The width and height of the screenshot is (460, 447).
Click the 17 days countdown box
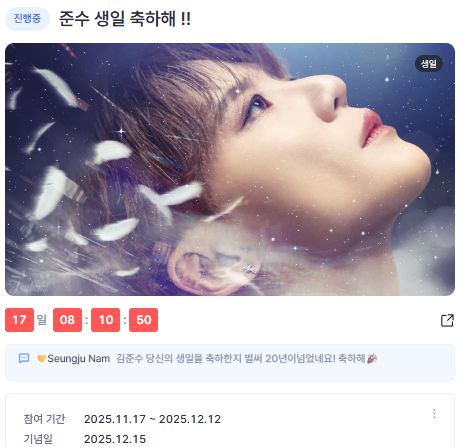pos(19,320)
